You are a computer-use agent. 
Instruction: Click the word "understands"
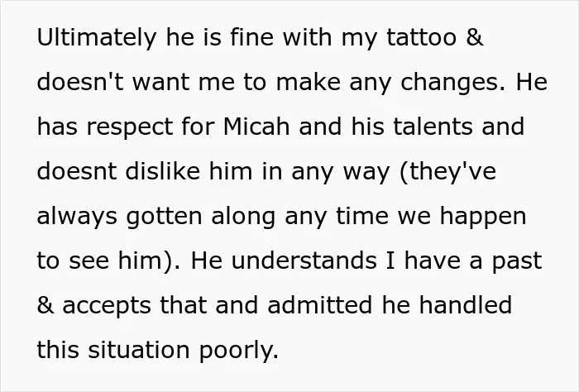click(304, 261)
